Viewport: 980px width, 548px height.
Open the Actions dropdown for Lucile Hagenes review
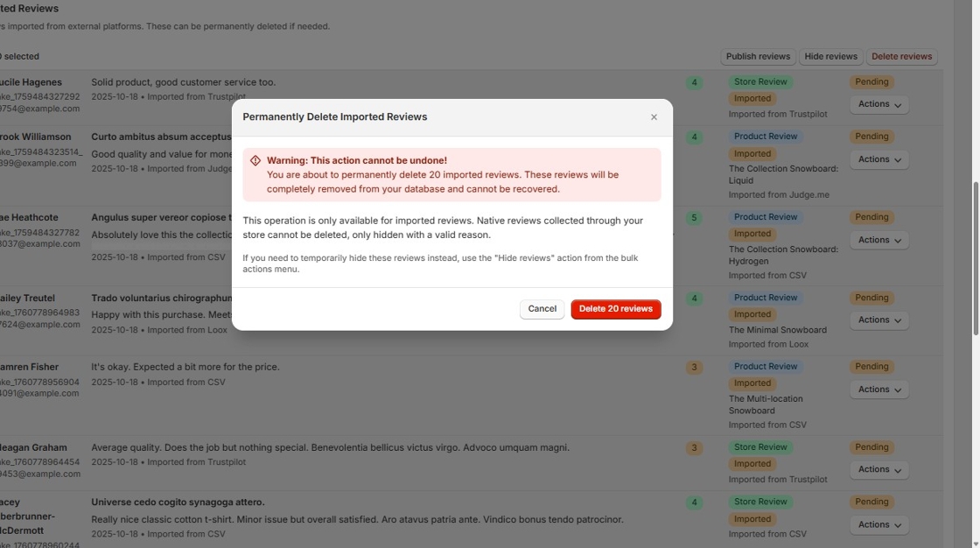click(x=878, y=103)
